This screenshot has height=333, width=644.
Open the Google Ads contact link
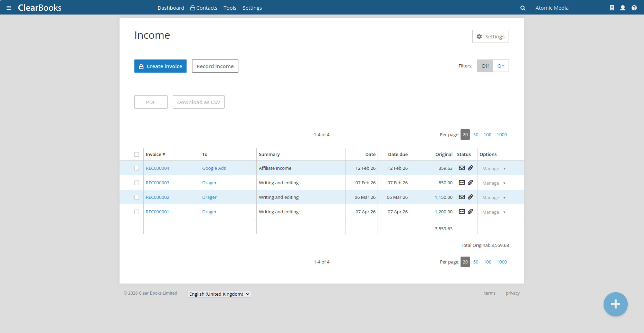click(x=214, y=168)
